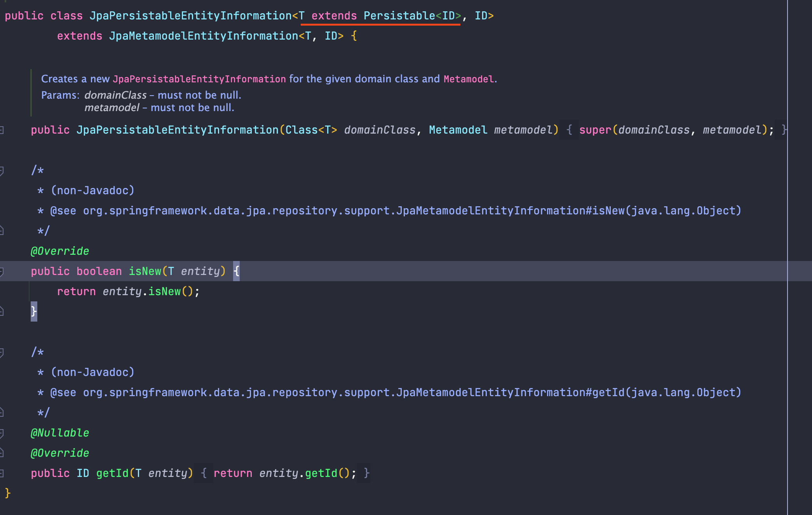812x515 pixels.
Task: Collapse the second non-Javadoc comment block
Action: pos(2,352)
